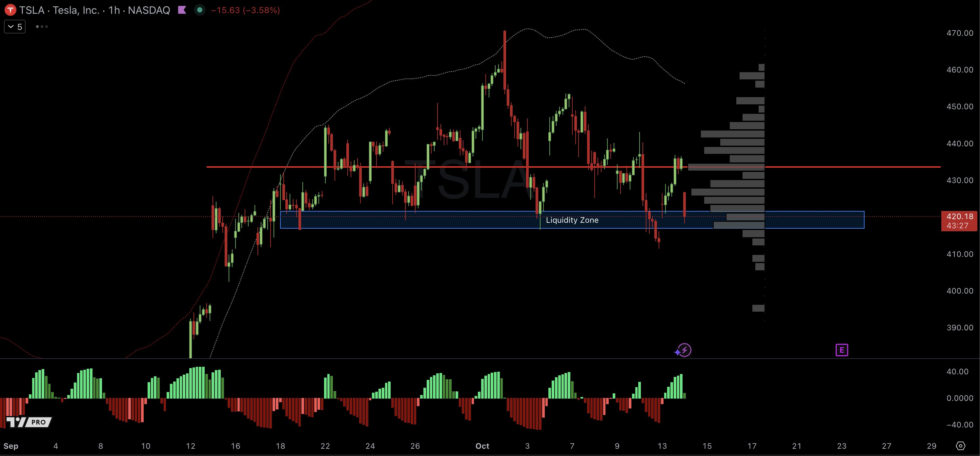Click the 460.00 price axis label
980x456 pixels.
(960, 70)
